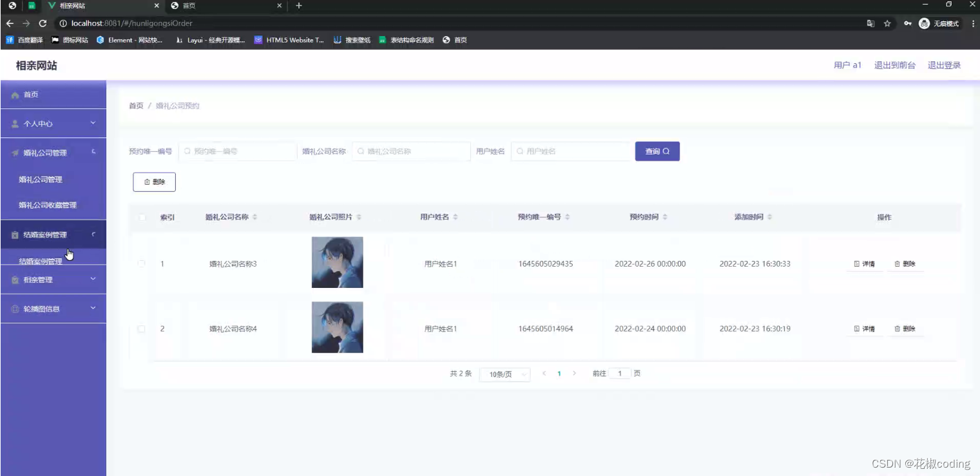The height and width of the screenshot is (476, 980).
Task: Click the 退出登录 link at top right
Action: point(943,64)
